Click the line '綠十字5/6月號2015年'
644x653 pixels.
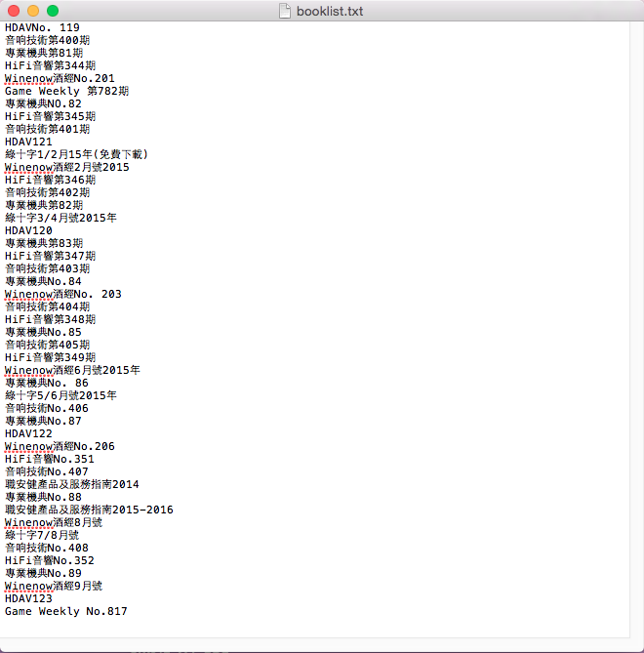click(x=60, y=395)
